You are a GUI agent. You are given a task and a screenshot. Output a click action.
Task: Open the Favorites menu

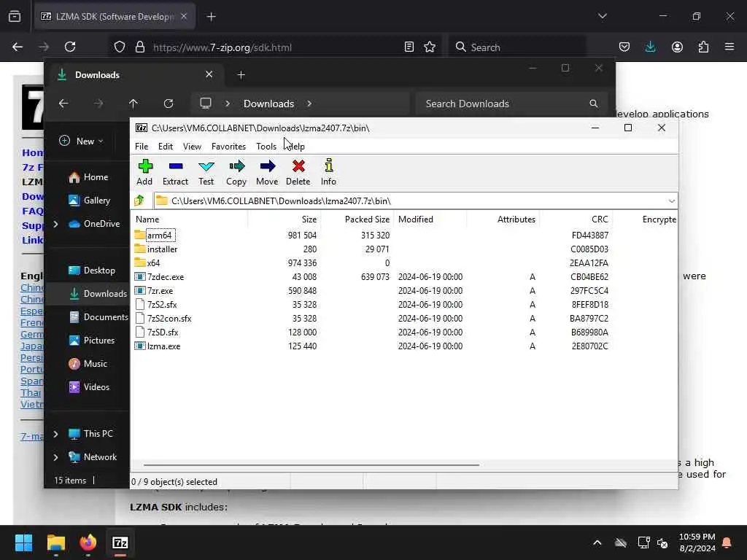pyautogui.click(x=228, y=146)
